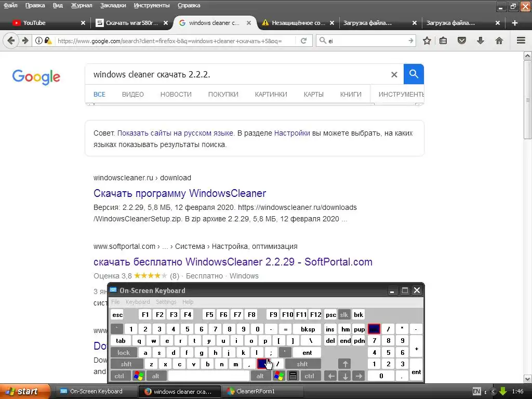Go to the home page icon
The image size is (532, 399).
pyautogui.click(x=499, y=41)
